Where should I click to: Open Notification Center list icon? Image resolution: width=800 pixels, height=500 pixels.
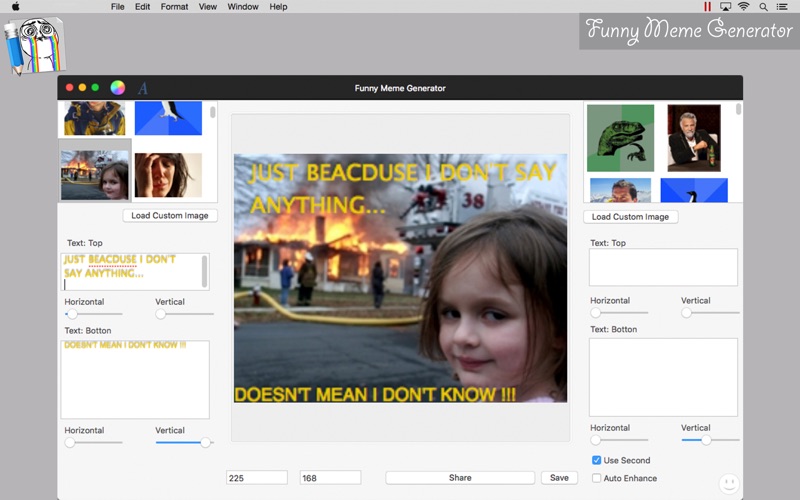tap(782, 7)
